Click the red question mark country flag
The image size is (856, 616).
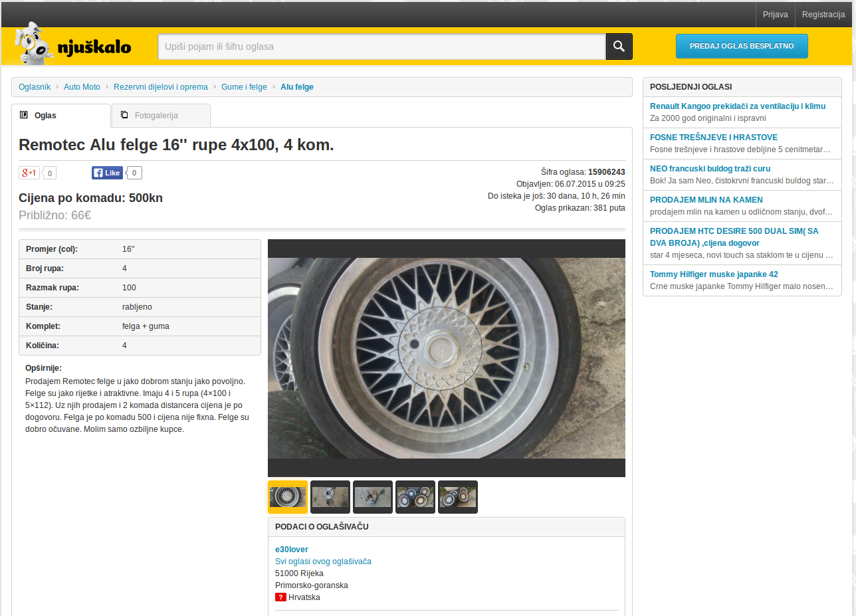pyautogui.click(x=280, y=597)
